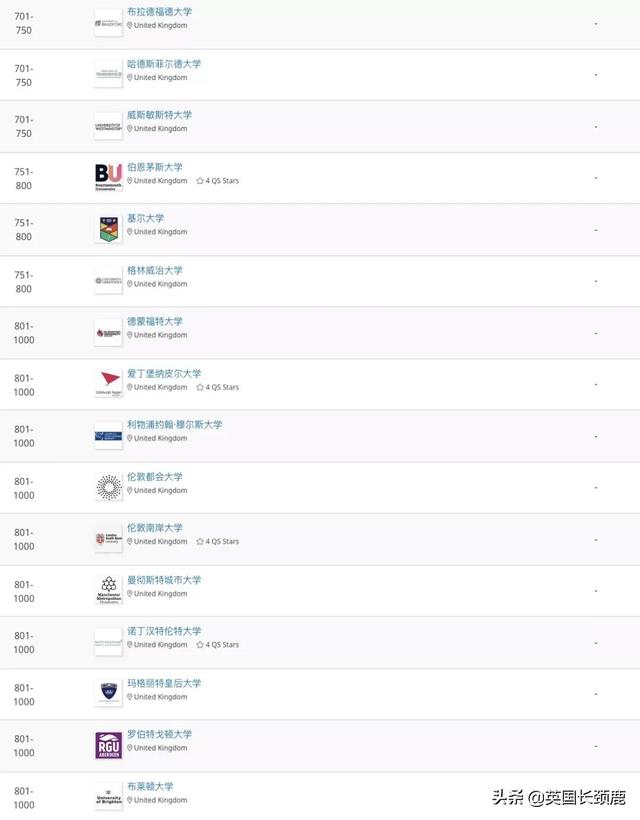
Task: Click the Manchester Metropolitan University logo
Action: 108,590
